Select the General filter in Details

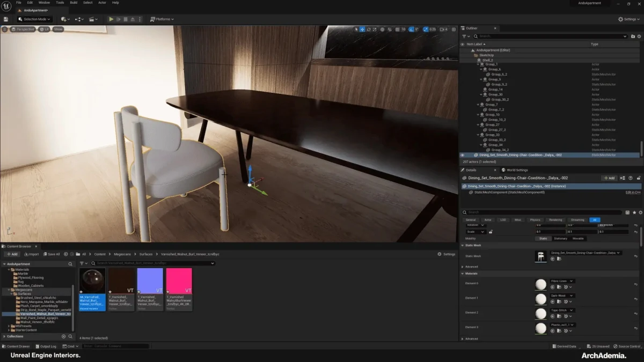point(471,220)
